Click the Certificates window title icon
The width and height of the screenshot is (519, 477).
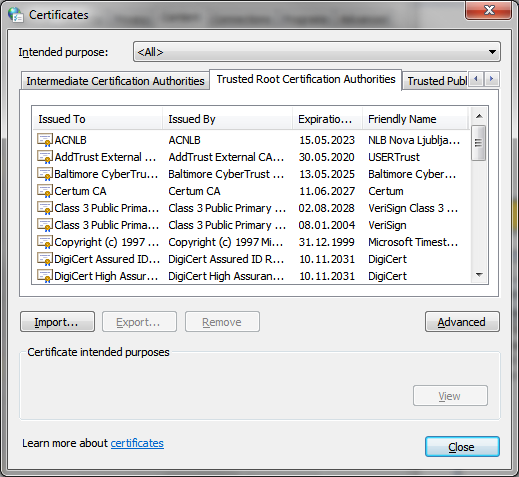pyautogui.click(x=16, y=15)
